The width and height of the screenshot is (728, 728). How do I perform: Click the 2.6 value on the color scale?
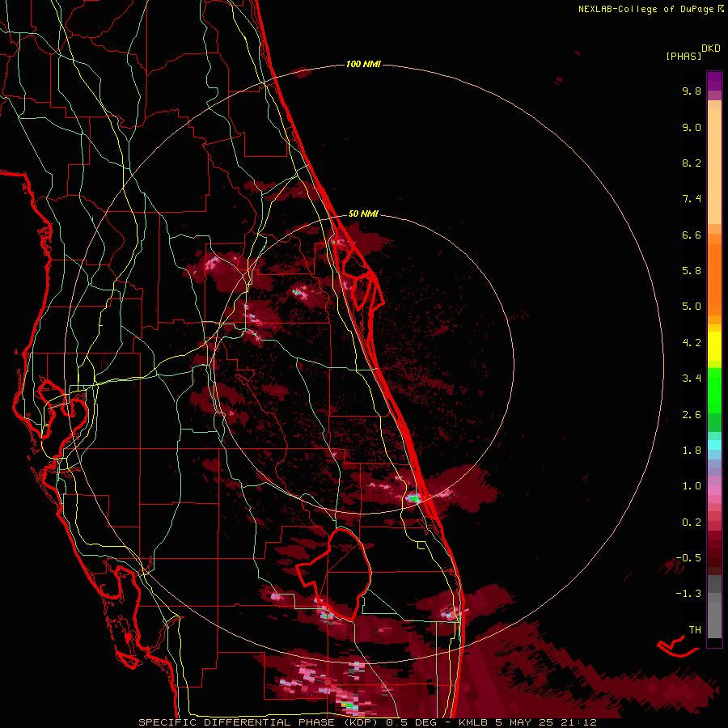pos(692,415)
